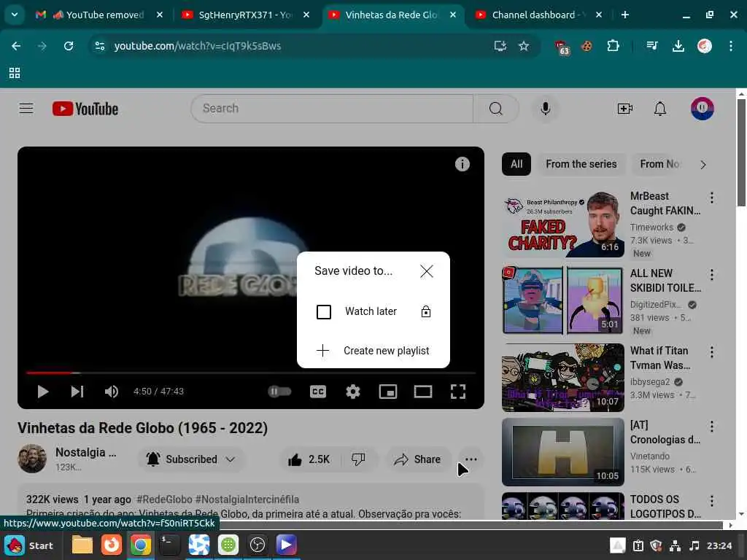This screenshot has width=747, height=560.
Task: Open media control icon in toolbar
Action: pyautogui.click(x=651, y=46)
